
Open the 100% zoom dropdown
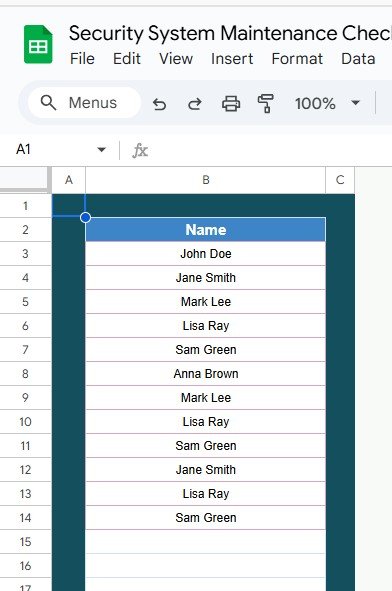click(328, 103)
